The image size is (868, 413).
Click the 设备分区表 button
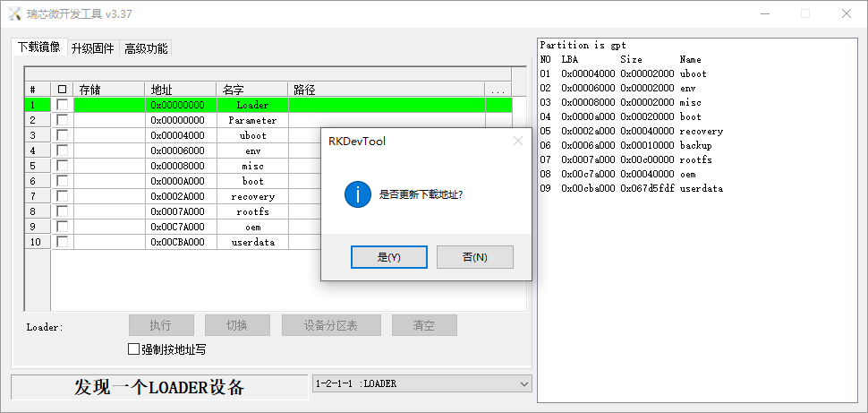tap(330, 325)
